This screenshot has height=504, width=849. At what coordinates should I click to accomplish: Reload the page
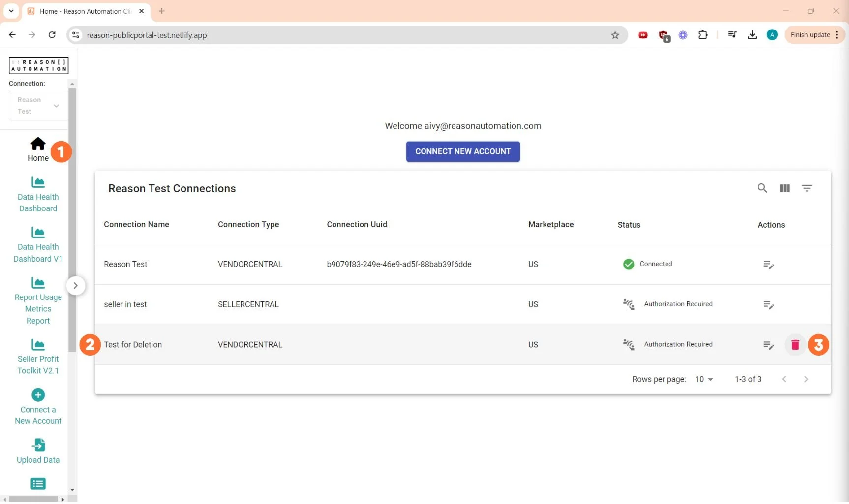click(x=52, y=35)
